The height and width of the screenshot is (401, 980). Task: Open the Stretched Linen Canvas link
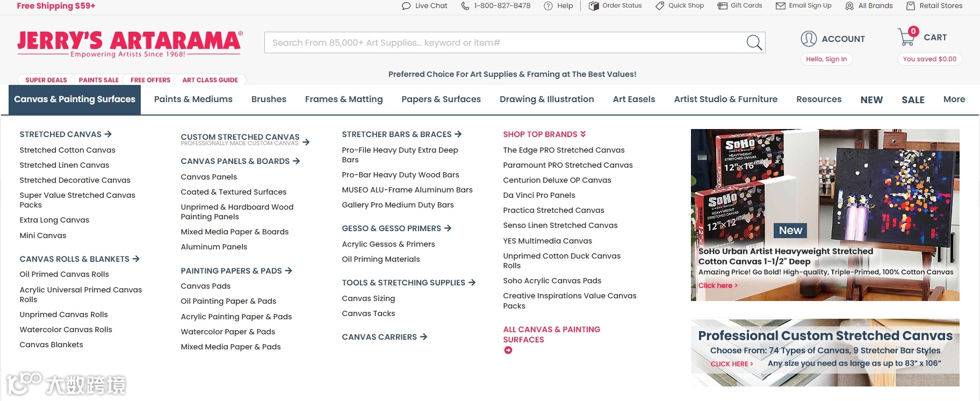pos(64,165)
